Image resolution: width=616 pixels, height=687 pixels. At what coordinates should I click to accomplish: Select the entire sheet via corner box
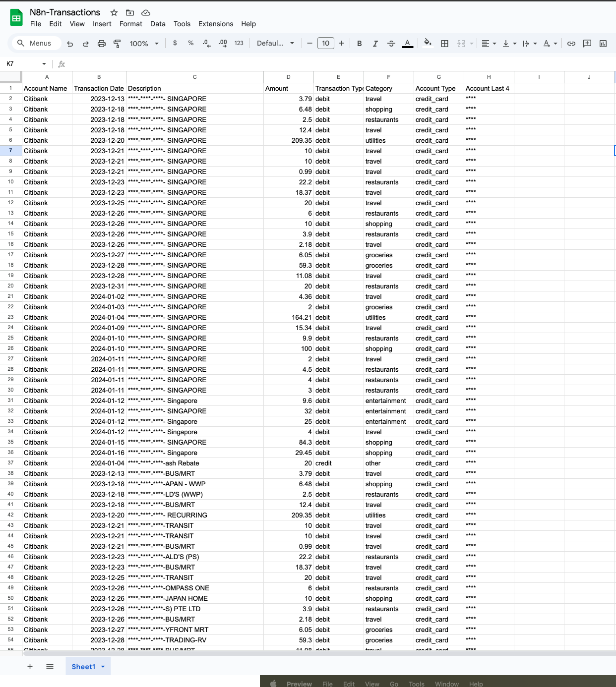[11, 77]
